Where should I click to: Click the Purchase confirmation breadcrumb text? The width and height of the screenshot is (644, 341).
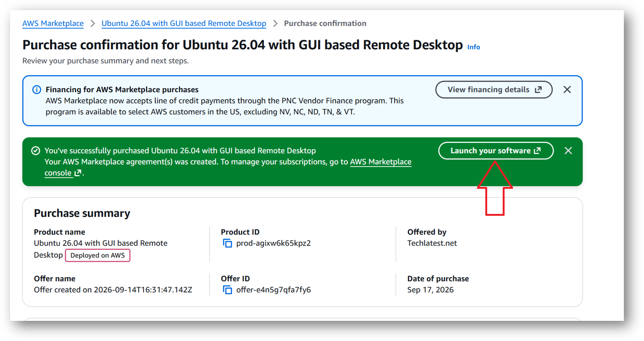[x=325, y=24]
